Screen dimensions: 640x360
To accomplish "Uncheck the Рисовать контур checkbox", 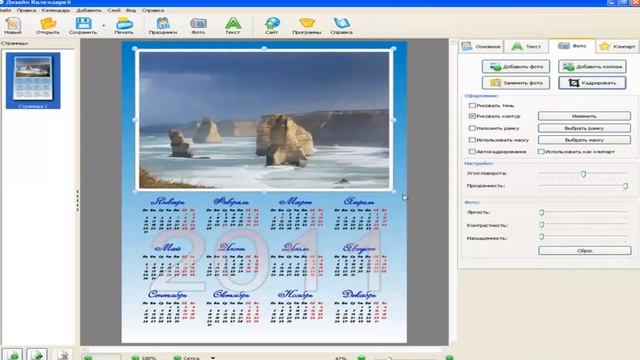I will 472,116.
